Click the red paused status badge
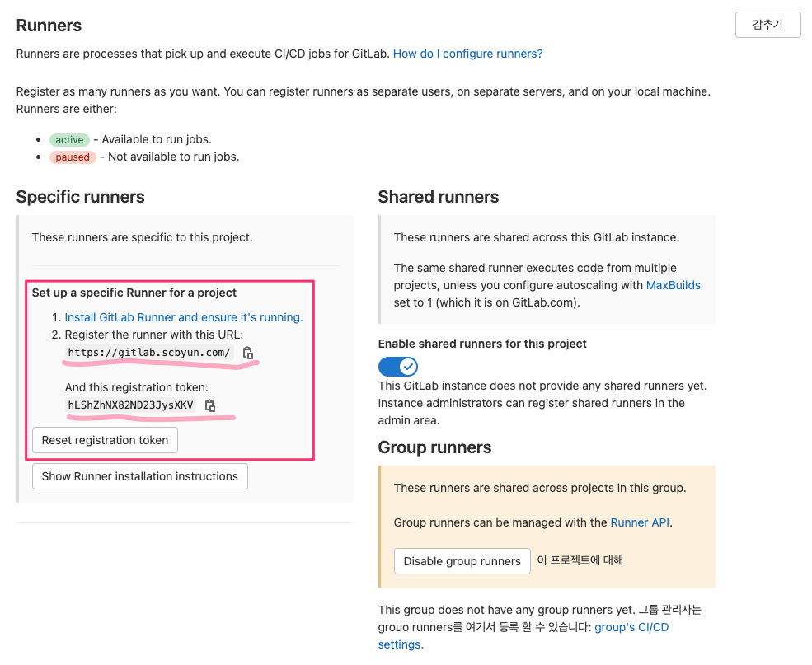 coord(73,157)
